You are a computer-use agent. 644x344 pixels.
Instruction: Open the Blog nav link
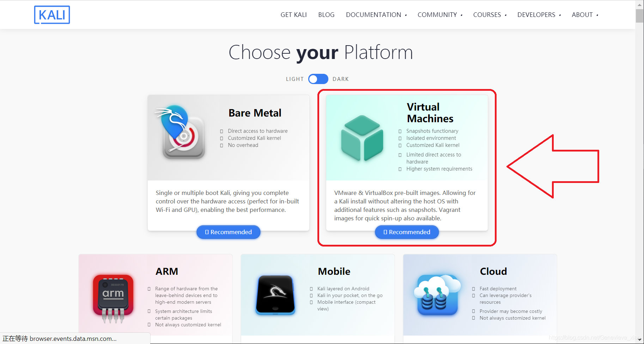[326, 15]
